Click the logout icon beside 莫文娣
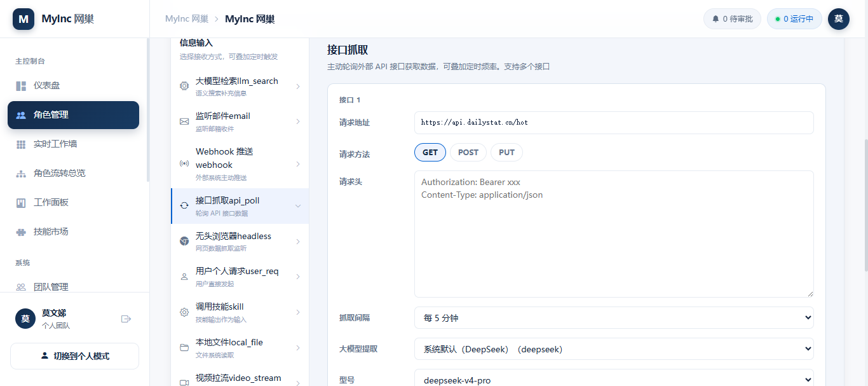 [x=126, y=319]
